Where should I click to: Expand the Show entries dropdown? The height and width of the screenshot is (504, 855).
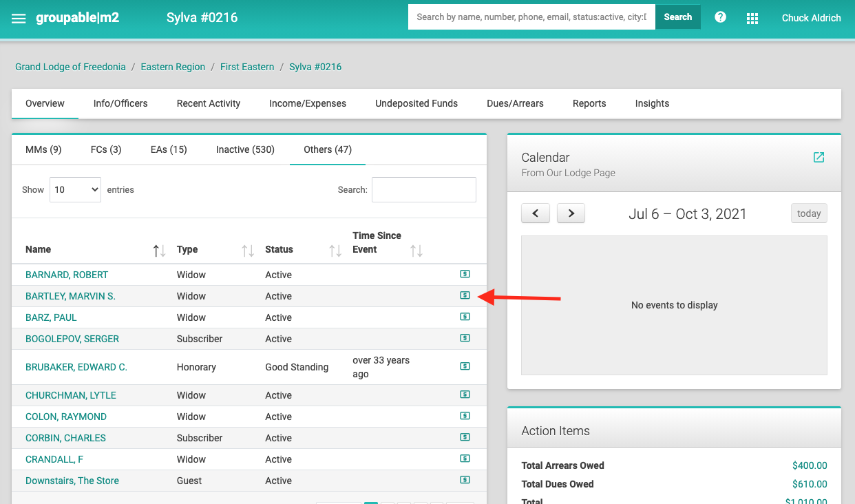coord(75,190)
